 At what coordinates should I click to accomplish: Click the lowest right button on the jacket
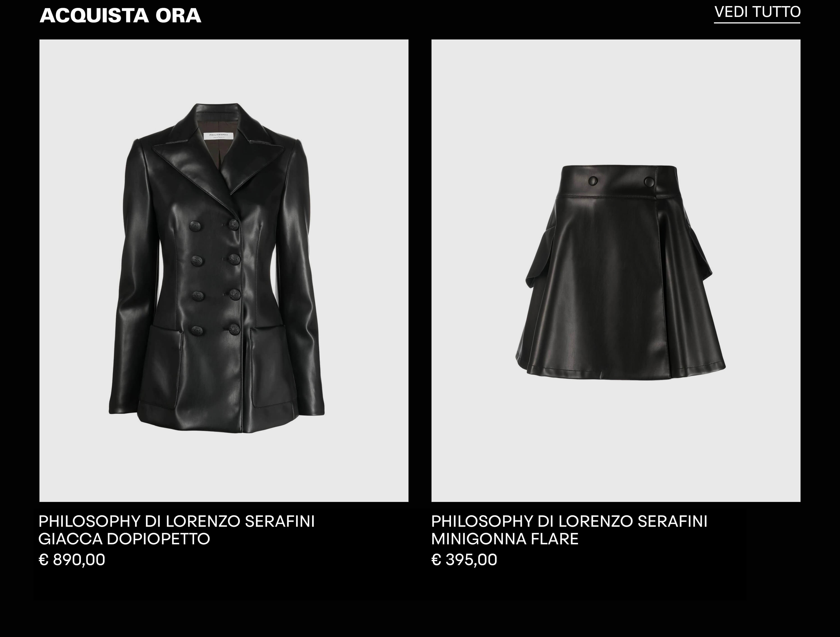[234, 329]
